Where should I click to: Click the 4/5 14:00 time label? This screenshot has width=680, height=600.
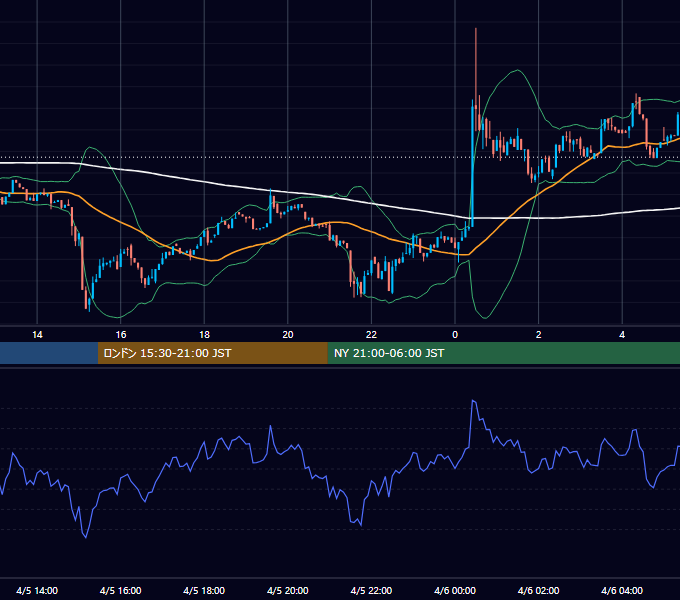37,590
